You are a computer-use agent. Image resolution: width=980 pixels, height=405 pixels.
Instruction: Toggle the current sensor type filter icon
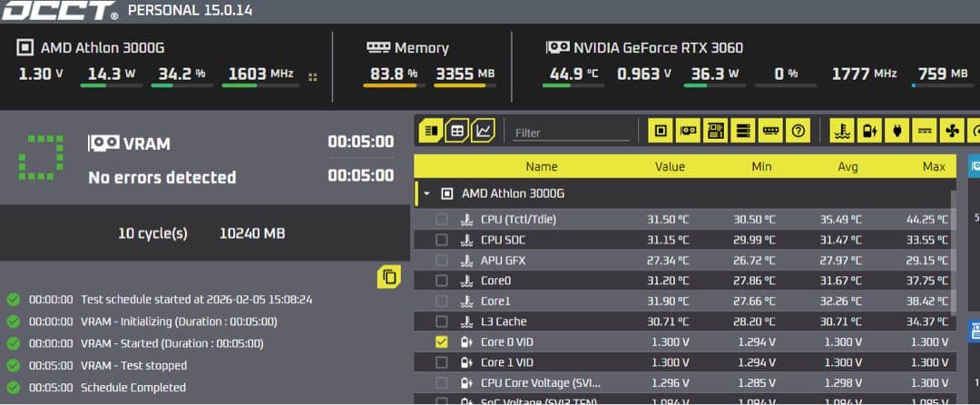click(925, 131)
